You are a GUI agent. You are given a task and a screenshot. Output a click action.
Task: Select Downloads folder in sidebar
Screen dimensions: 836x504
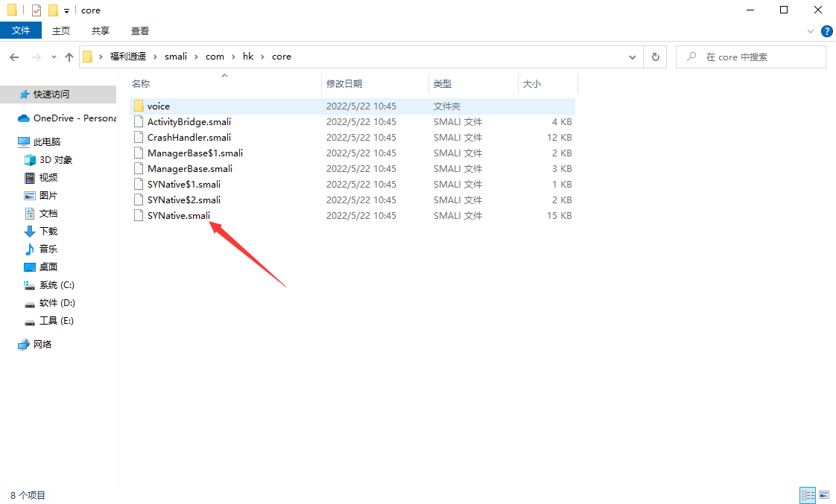pyautogui.click(x=48, y=232)
